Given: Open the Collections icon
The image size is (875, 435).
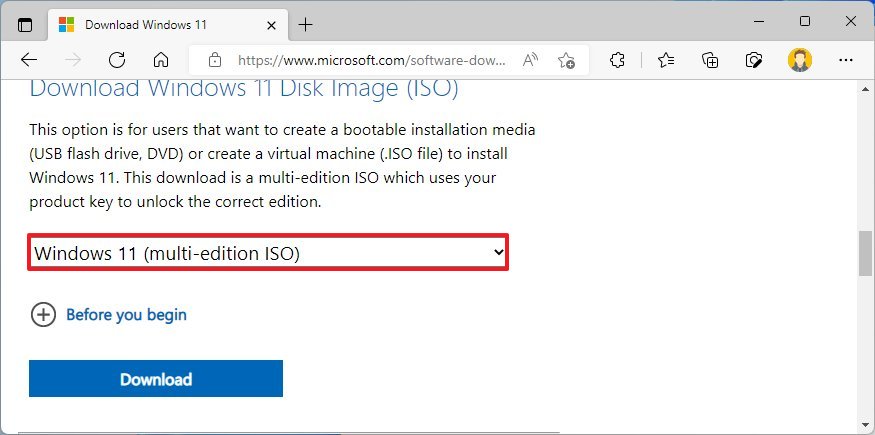Looking at the screenshot, I should (710, 60).
